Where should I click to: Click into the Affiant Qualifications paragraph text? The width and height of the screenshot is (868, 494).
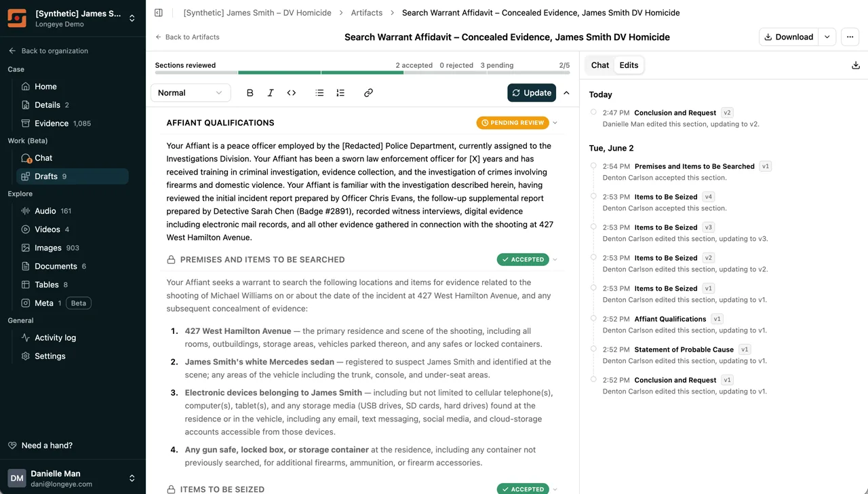[x=360, y=191]
